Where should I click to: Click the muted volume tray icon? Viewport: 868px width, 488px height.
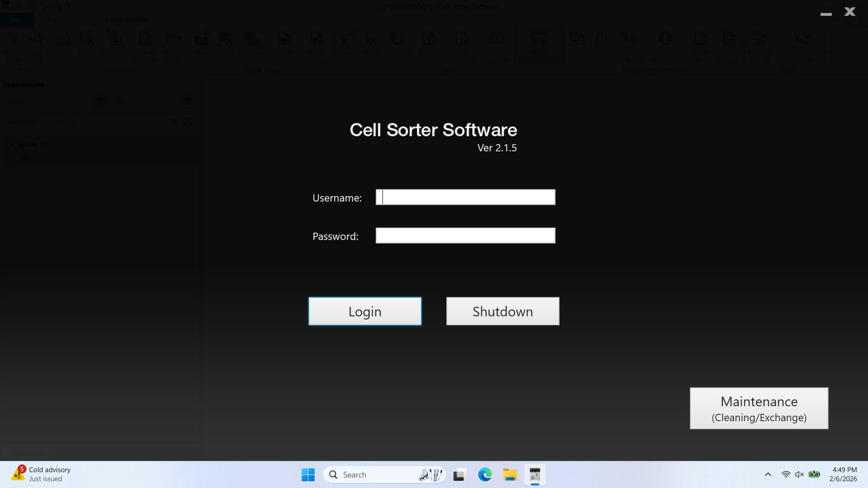coord(799,474)
